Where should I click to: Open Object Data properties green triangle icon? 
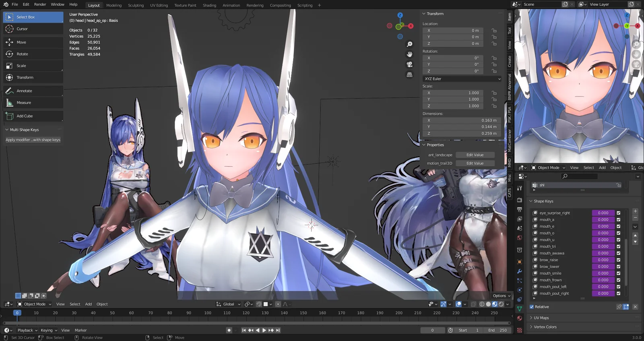[520, 309]
